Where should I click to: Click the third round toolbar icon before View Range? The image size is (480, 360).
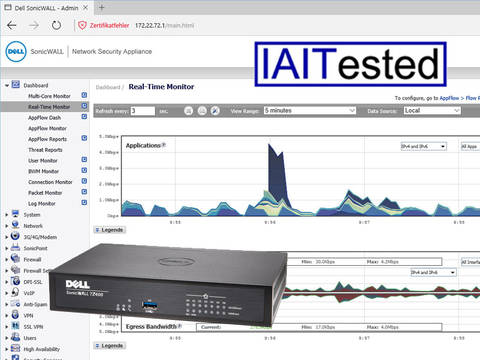215,111
